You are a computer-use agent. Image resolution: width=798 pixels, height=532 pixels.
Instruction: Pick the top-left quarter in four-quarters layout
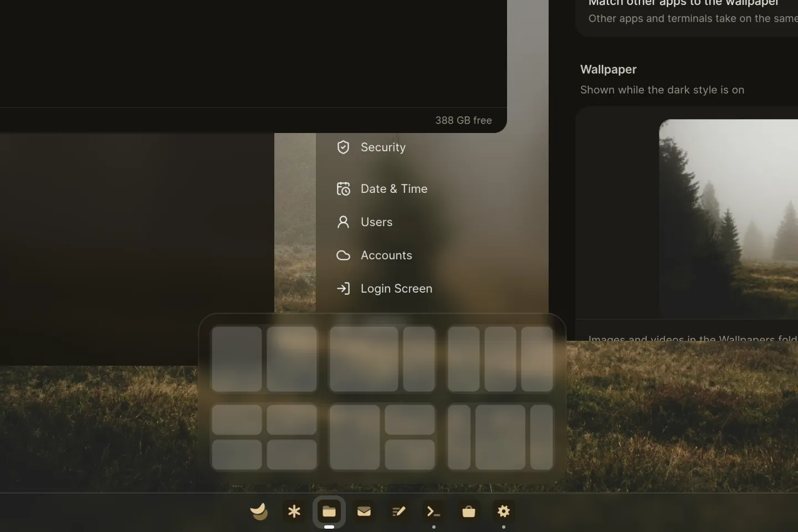237,420
